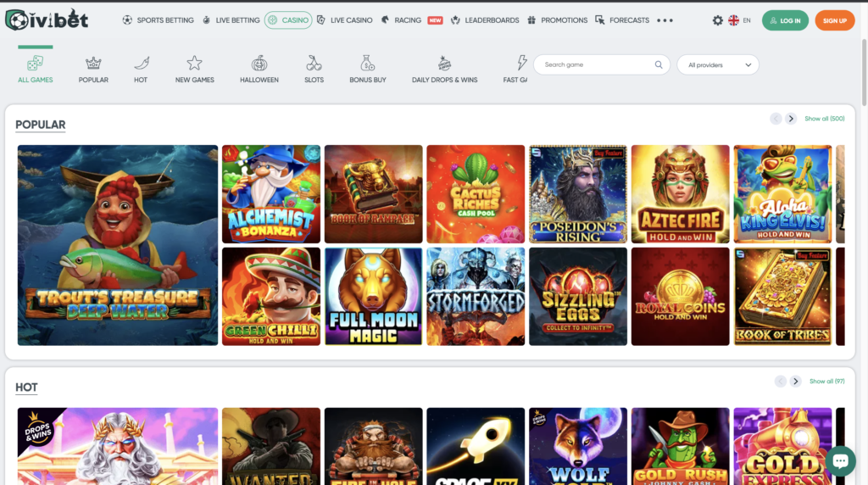Open Live Betting section
Image resolution: width=868 pixels, height=485 pixels.
point(231,20)
